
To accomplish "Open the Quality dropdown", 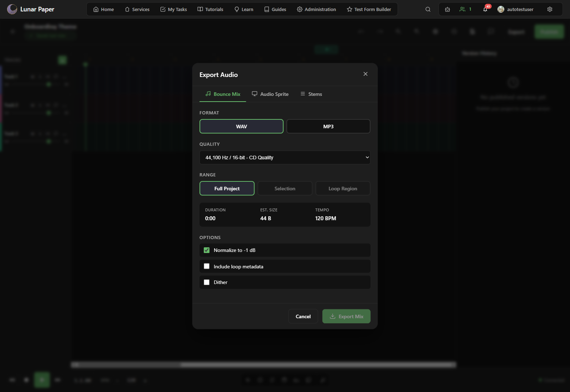I will point(285,158).
